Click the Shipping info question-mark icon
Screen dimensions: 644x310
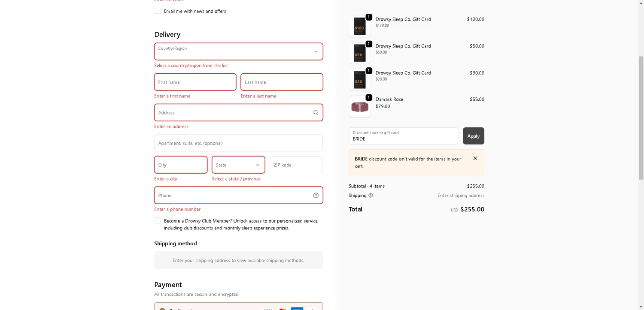pos(371,196)
